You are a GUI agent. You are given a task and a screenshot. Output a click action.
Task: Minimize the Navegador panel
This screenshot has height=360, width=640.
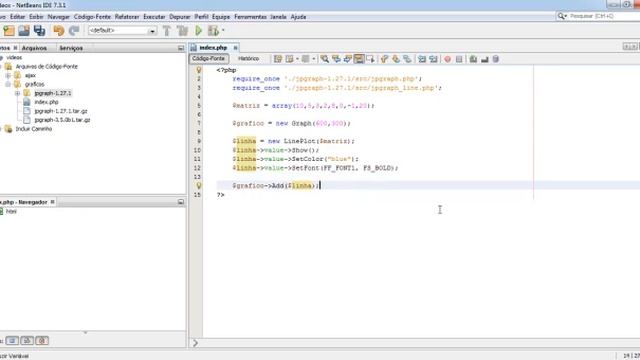[x=181, y=202]
